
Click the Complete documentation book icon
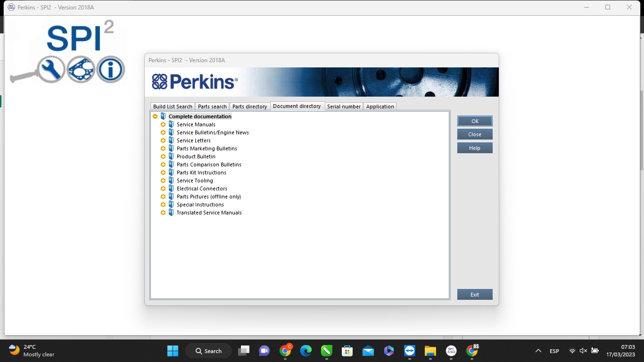[x=163, y=116]
